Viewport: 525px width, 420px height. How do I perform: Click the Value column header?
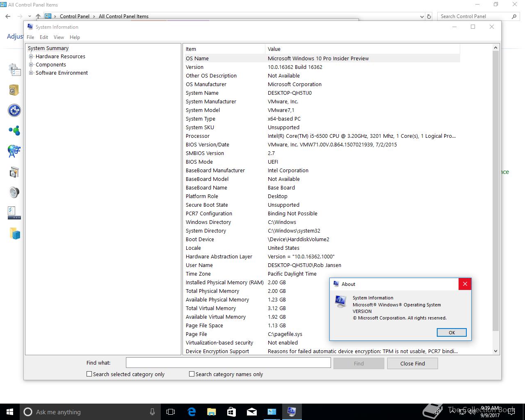pos(363,49)
